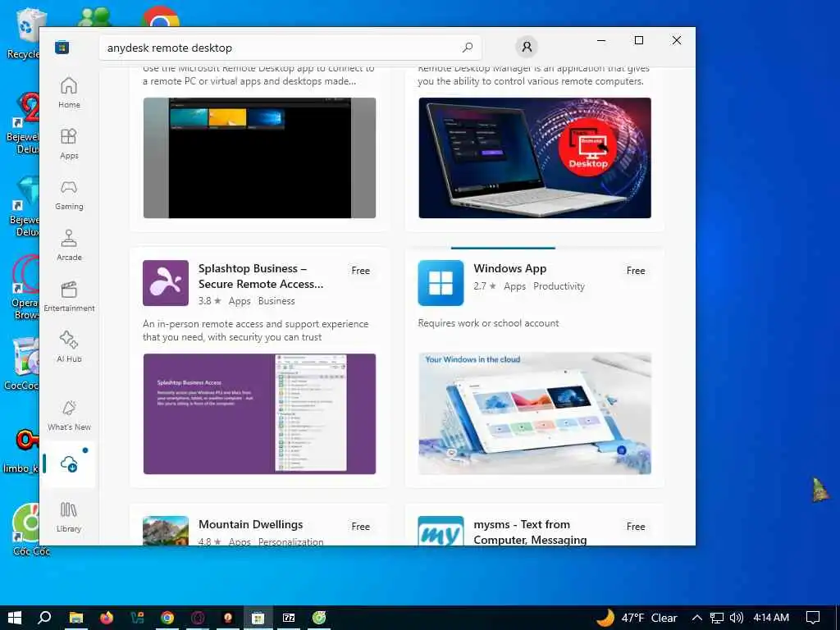This screenshot has width=840, height=630.
Task: Open the 47°F Clear weather widget
Action: pyautogui.click(x=637, y=618)
